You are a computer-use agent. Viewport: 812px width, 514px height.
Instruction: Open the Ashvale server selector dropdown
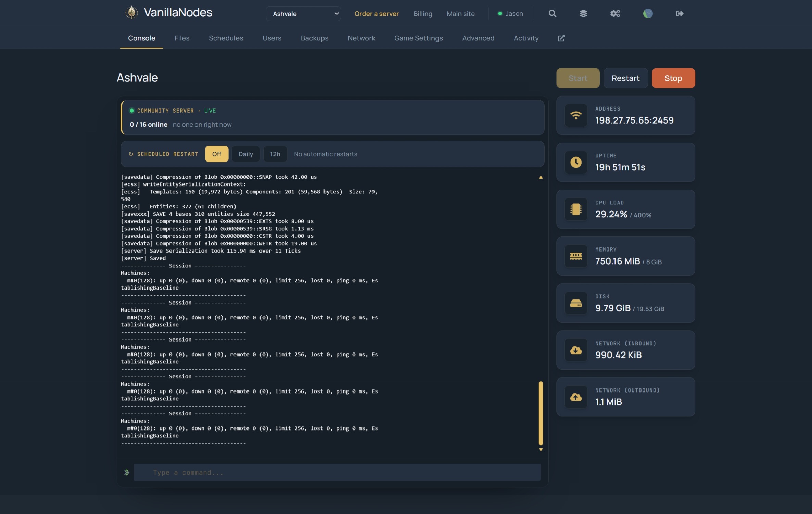(x=303, y=14)
